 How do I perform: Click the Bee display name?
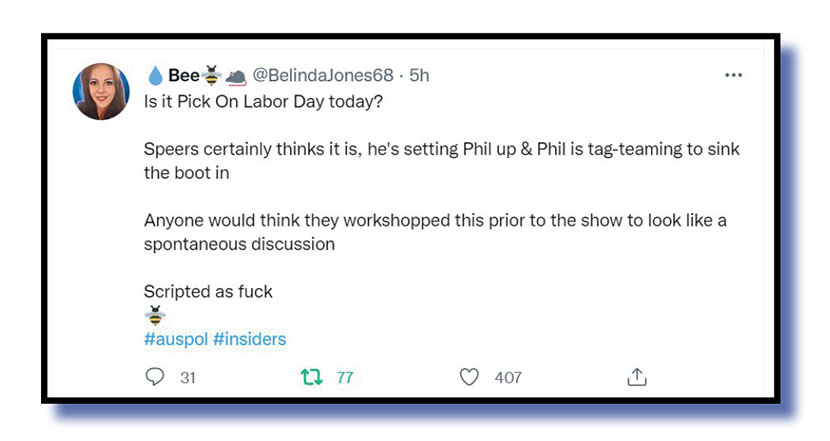coord(183,76)
